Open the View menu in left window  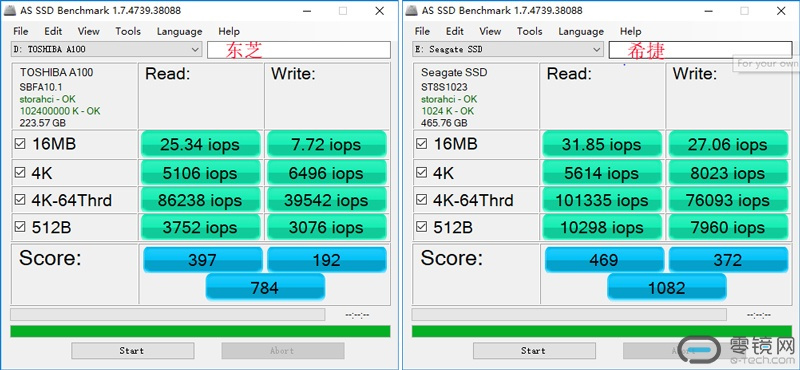(x=88, y=32)
